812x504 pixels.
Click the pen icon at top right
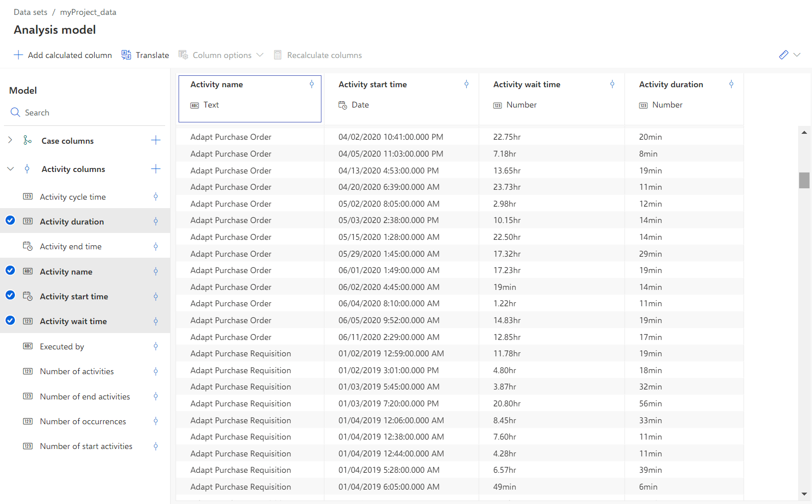coord(784,55)
